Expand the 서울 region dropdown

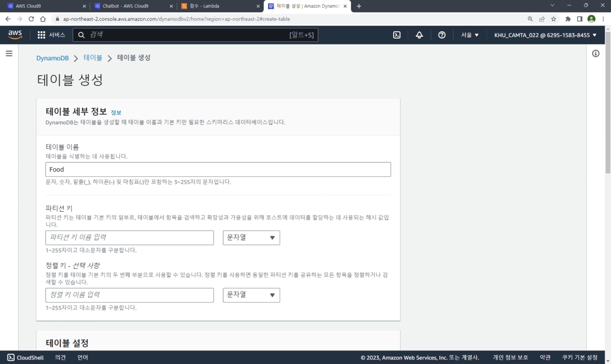pyautogui.click(x=470, y=35)
